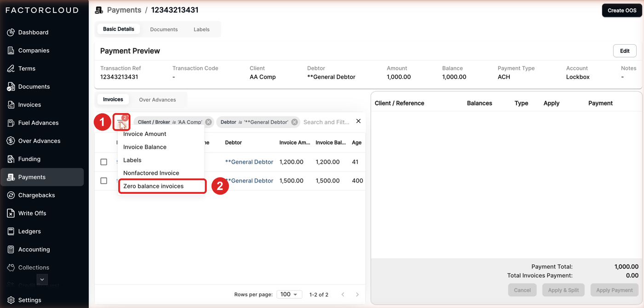The image size is (644, 308).
Task: Open the Dashboard sidebar icon
Action: (x=11, y=33)
